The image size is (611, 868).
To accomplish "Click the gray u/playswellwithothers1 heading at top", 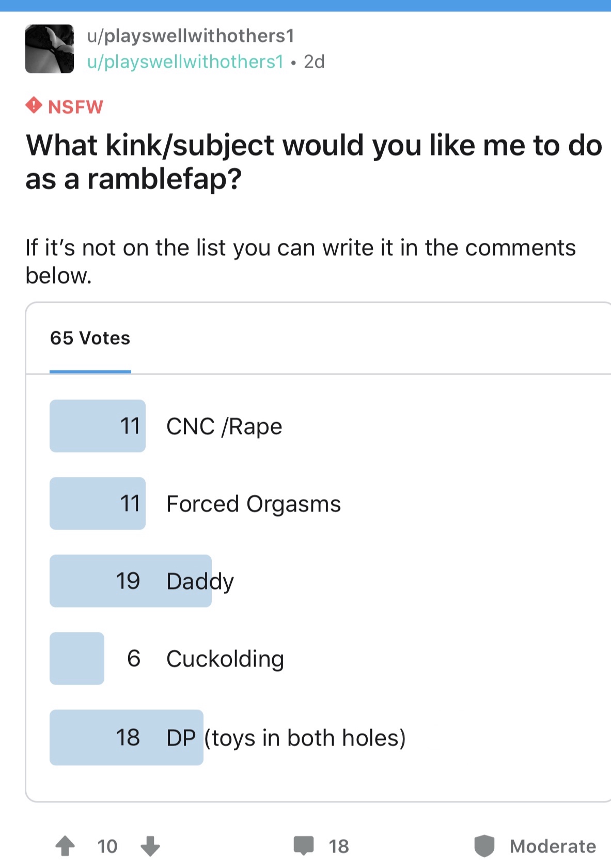I will (191, 36).
